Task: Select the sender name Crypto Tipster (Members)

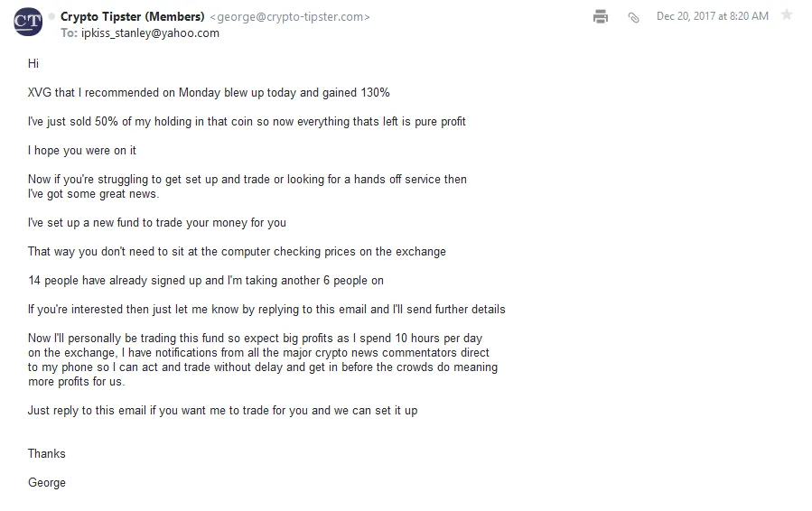Action: point(133,16)
